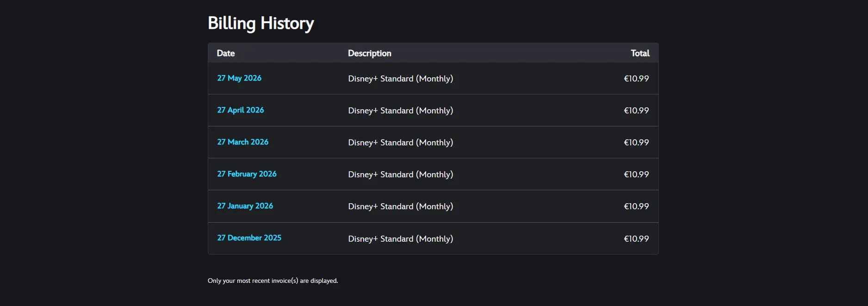Click the recent invoices displayed notice text

click(273, 281)
